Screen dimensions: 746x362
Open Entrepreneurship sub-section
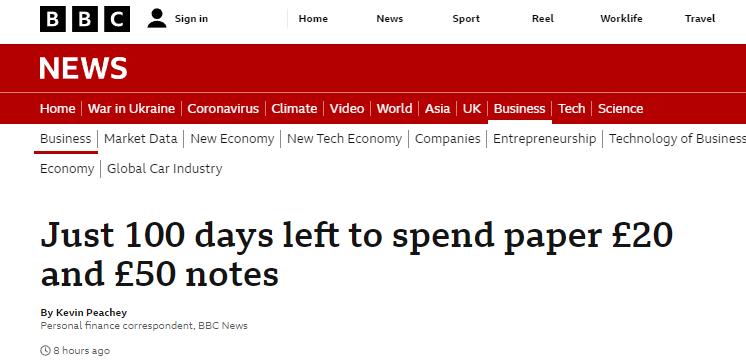(544, 139)
